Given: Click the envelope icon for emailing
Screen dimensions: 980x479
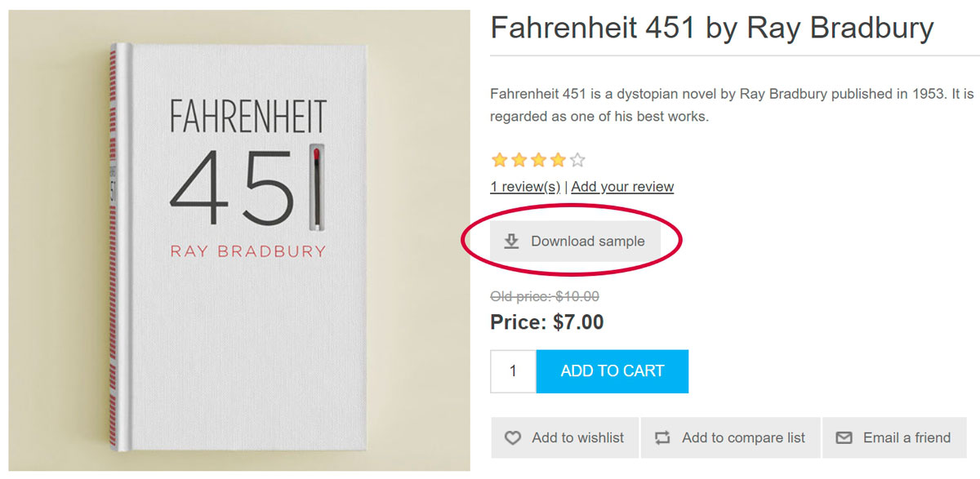Looking at the screenshot, I should [844, 438].
